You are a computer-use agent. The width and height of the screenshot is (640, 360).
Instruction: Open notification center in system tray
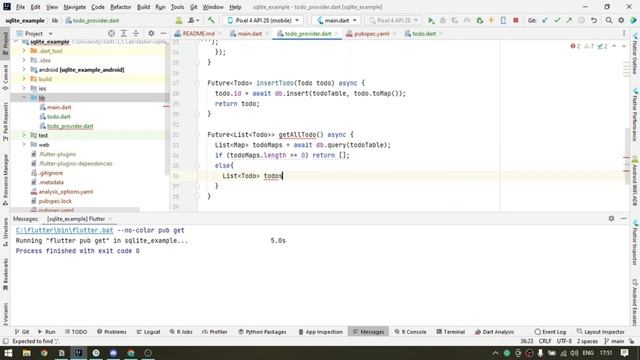coord(624,353)
